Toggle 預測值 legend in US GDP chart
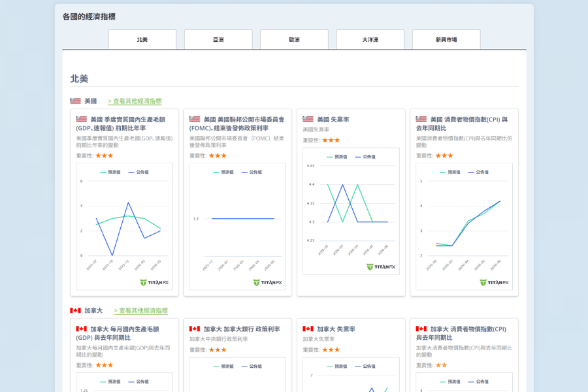 110,172
